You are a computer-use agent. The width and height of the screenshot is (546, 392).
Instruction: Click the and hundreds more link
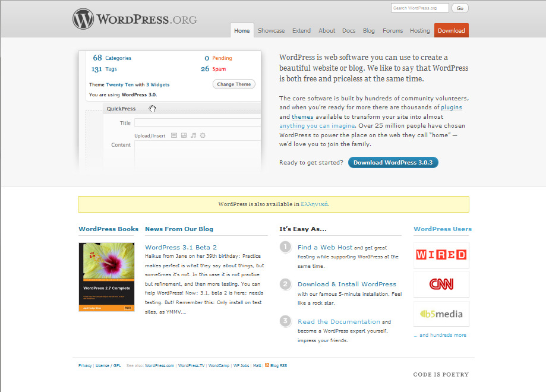[440, 335]
